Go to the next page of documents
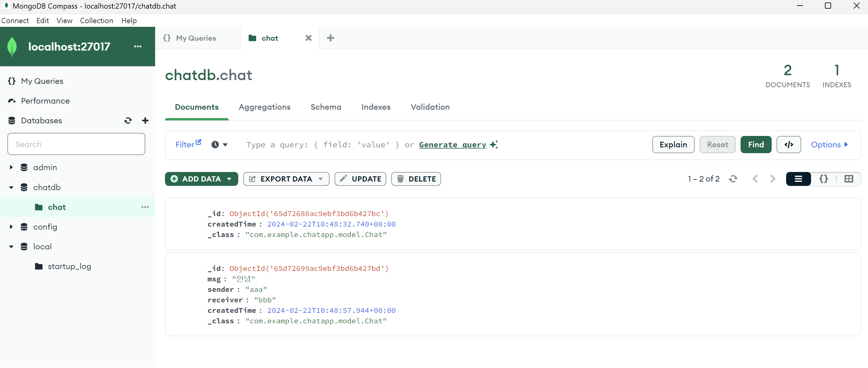 pyautogui.click(x=773, y=179)
